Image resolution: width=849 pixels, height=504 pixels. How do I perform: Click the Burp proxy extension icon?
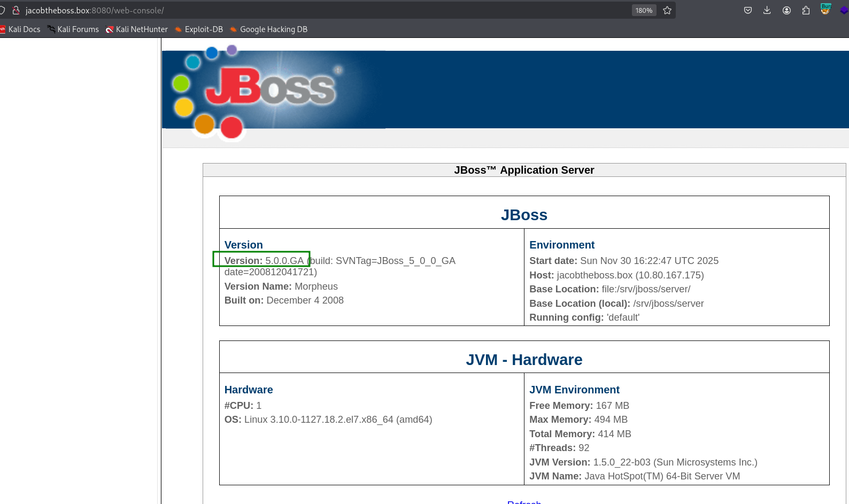point(825,10)
